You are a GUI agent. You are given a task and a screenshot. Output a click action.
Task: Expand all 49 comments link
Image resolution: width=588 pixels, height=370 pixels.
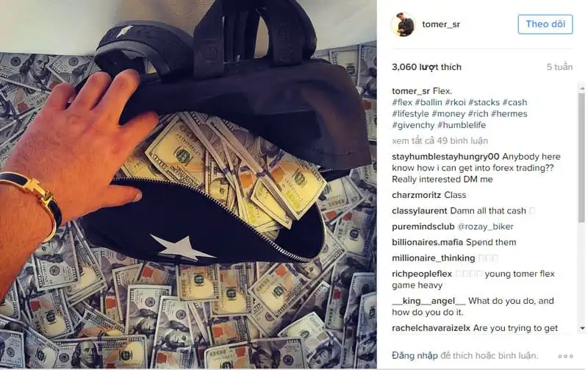[x=440, y=140]
